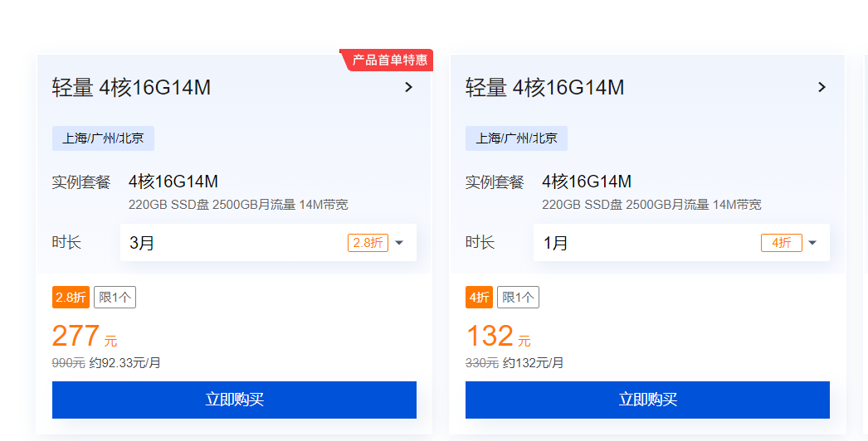This screenshot has width=868, height=441.
Task: Open first card title 轻量 4核16G14M
Action: pos(131,87)
